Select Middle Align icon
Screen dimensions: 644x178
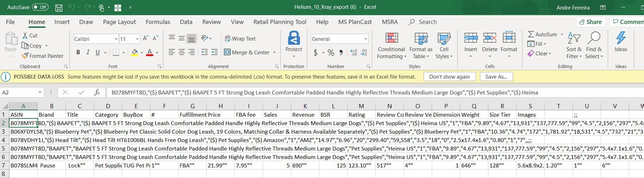coord(182,38)
